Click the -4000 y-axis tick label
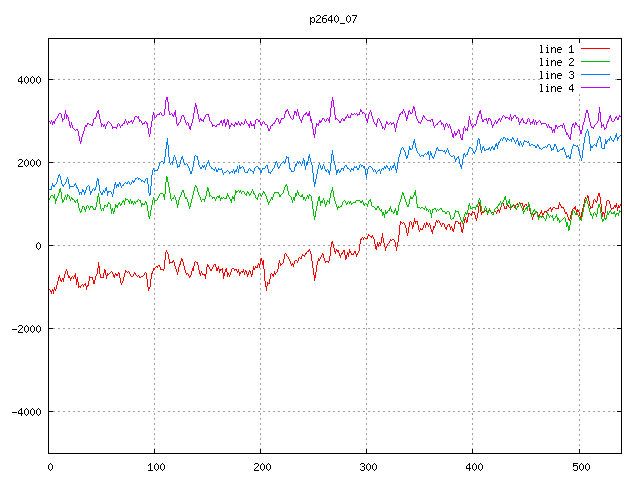Image resolution: width=640 pixels, height=480 pixels. click(x=25, y=412)
